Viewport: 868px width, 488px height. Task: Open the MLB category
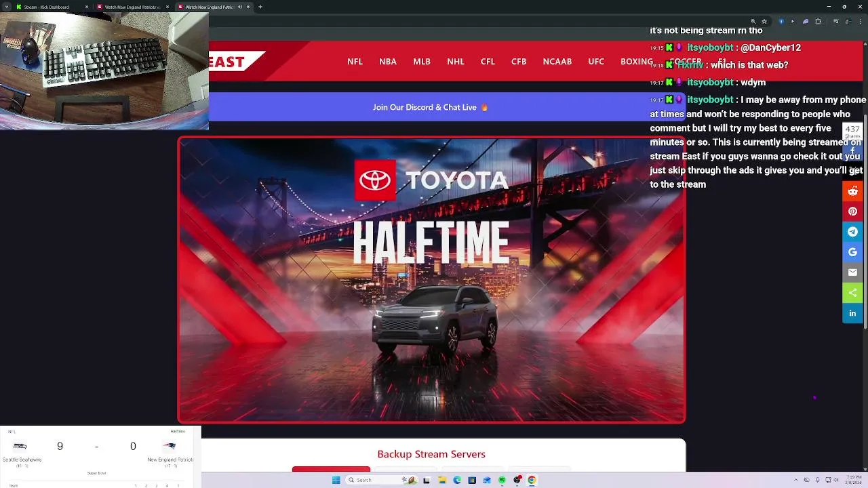coord(422,62)
